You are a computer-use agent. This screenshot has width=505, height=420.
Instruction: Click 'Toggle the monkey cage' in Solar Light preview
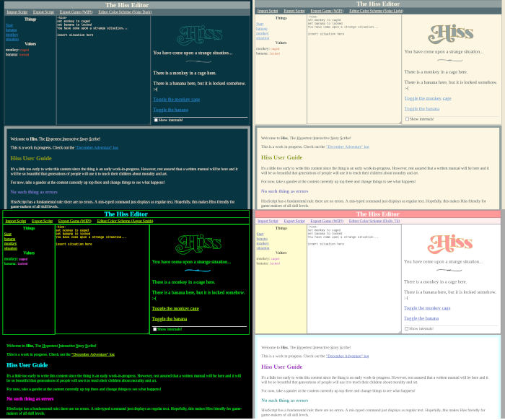point(428,98)
